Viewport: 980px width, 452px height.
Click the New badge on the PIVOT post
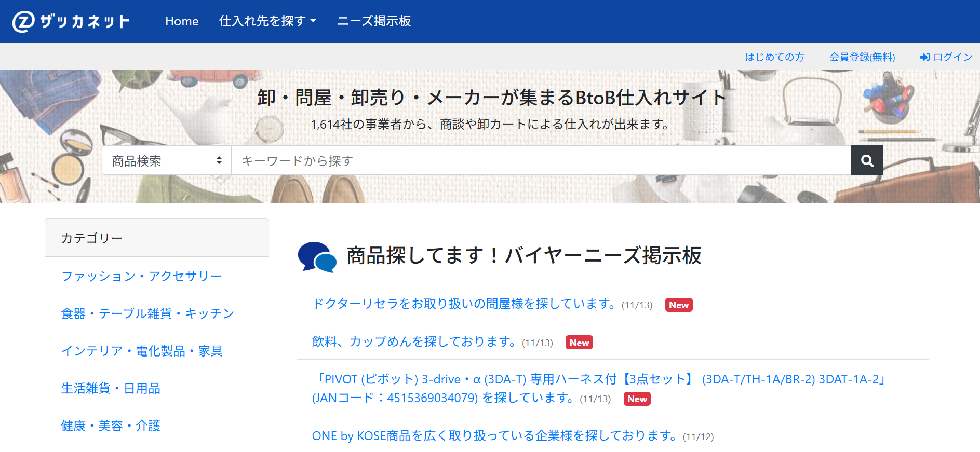click(637, 399)
